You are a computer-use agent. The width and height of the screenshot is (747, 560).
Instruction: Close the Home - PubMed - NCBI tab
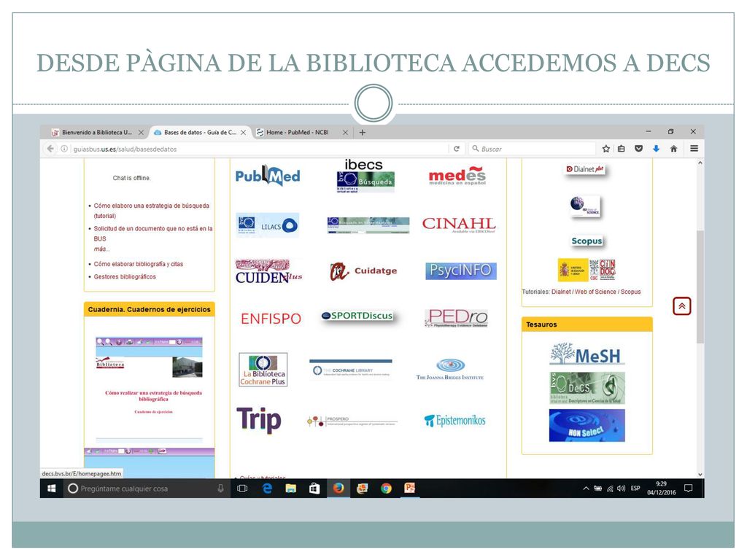(345, 133)
